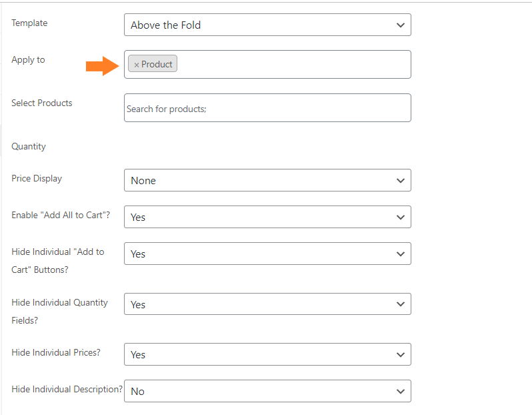This screenshot has height=415, width=532.
Task: Open the Hide Individual Prices dropdown
Action: [x=267, y=354]
